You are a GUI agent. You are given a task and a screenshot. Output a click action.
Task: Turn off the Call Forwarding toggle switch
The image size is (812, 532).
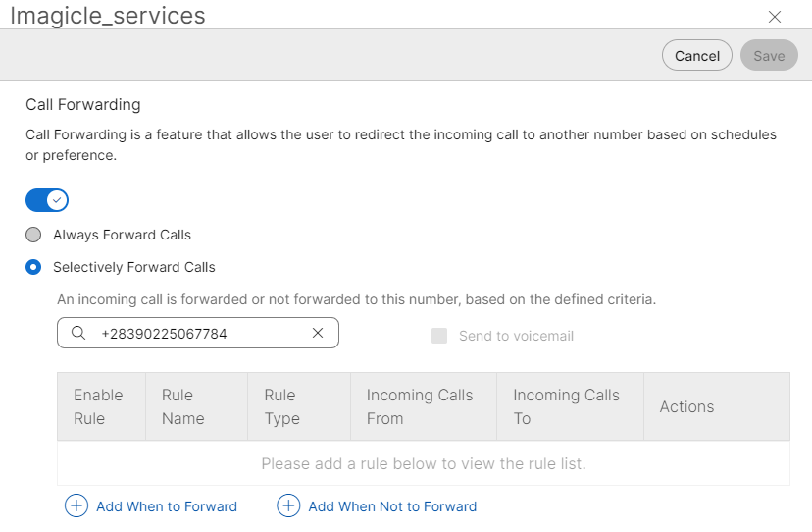pos(47,200)
